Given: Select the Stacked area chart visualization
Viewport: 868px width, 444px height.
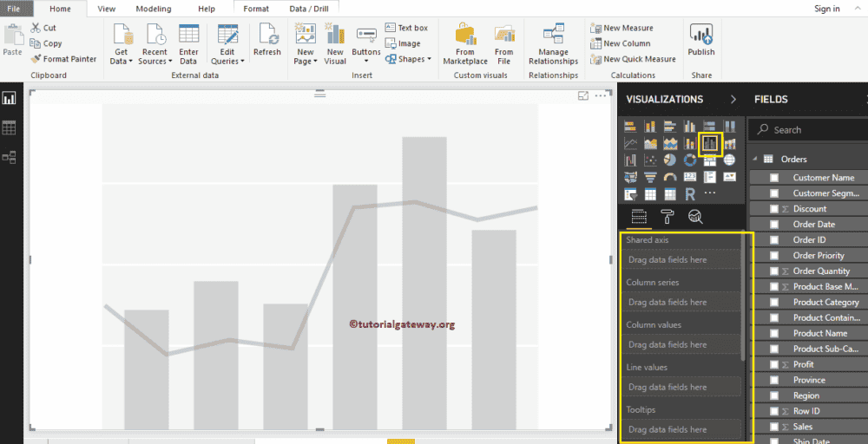Looking at the screenshot, I should pos(670,144).
